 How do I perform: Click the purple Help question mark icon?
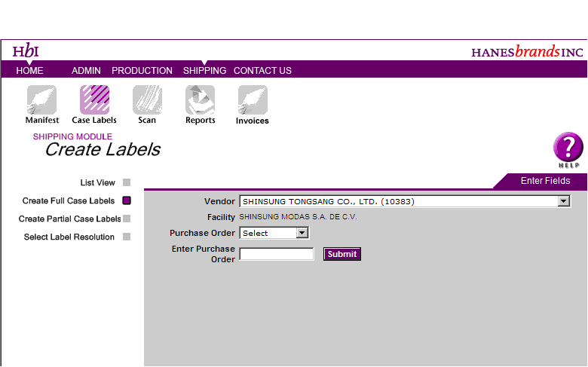point(568,147)
